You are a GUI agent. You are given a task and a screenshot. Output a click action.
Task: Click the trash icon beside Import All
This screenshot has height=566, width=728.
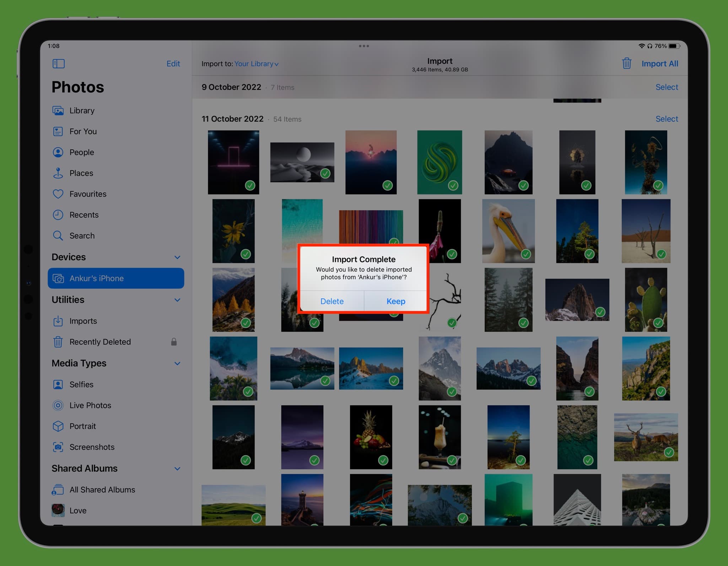click(x=626, y=64)
